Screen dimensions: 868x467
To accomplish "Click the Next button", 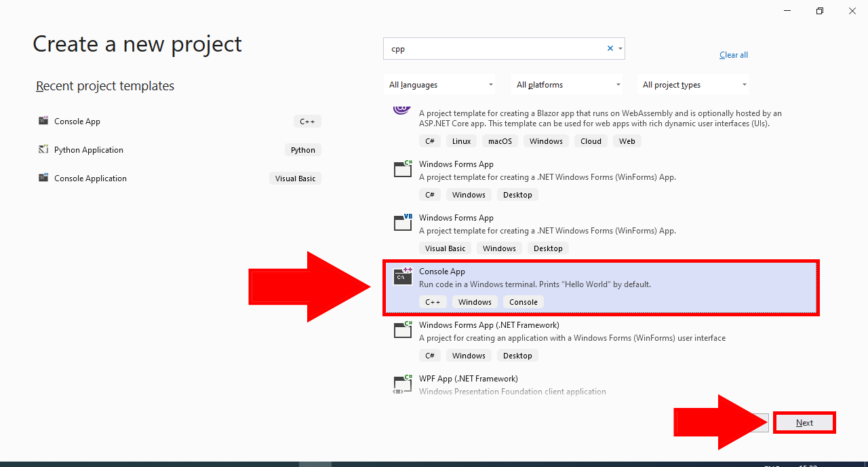I will [x=804, y=423].
